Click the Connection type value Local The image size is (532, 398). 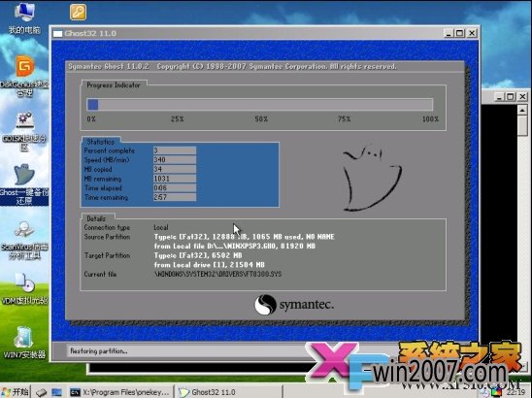click(161, 227)
